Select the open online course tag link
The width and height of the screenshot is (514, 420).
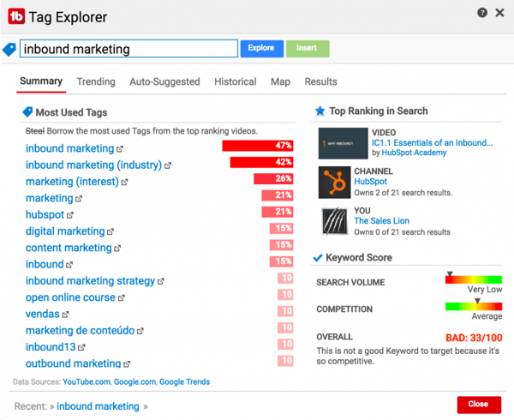(70, 297)
